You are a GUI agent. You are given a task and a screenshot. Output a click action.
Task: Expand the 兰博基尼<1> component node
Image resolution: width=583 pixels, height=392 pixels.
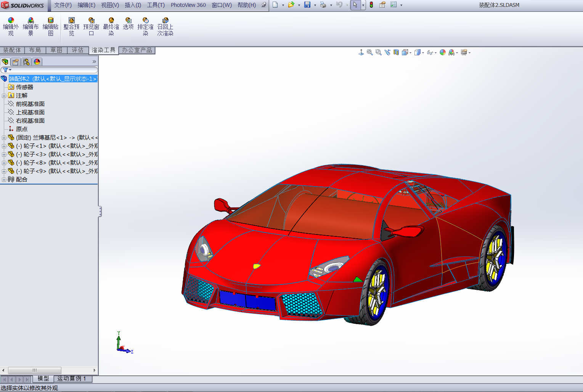[4, 138]
